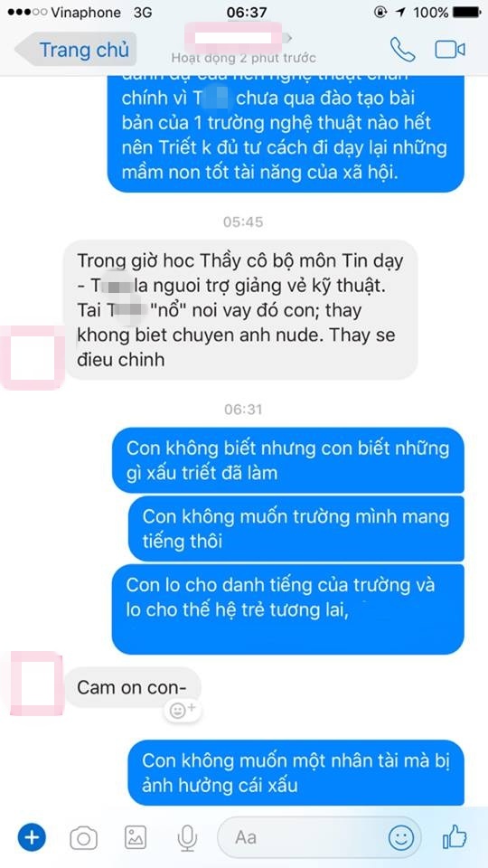Go back to Trang chủ
Screen dimensions: 488x868
pyautogui.click(x=76, y=50)
